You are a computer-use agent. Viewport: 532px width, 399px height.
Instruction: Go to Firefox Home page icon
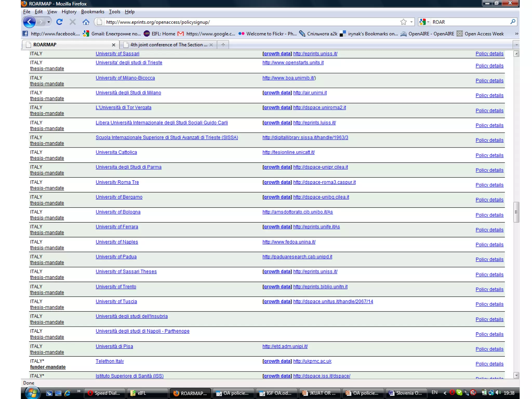[86, 22]
